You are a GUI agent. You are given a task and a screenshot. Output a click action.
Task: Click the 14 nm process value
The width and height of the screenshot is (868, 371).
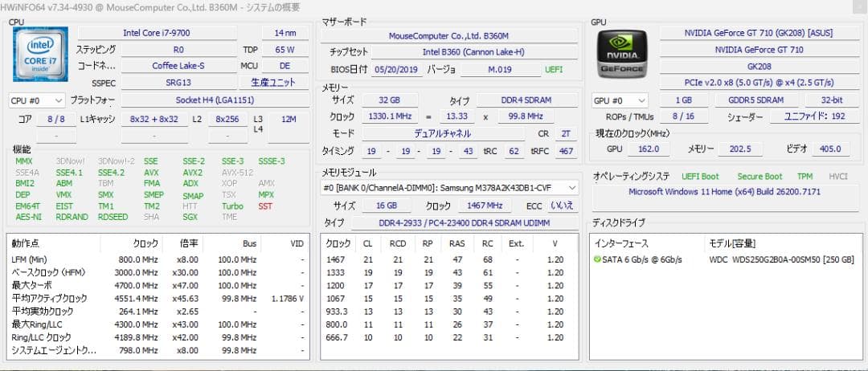pyautogui.click(x=285, y=33)
